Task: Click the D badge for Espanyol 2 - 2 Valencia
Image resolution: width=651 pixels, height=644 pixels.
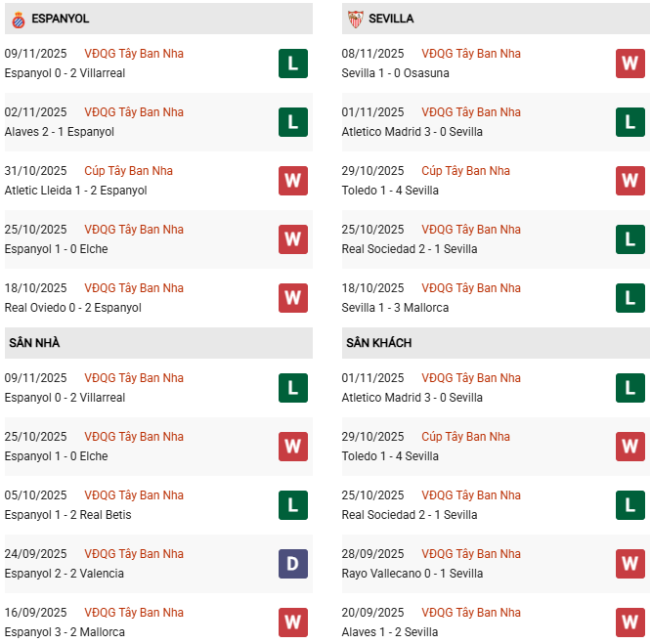Action: (293, 564)
